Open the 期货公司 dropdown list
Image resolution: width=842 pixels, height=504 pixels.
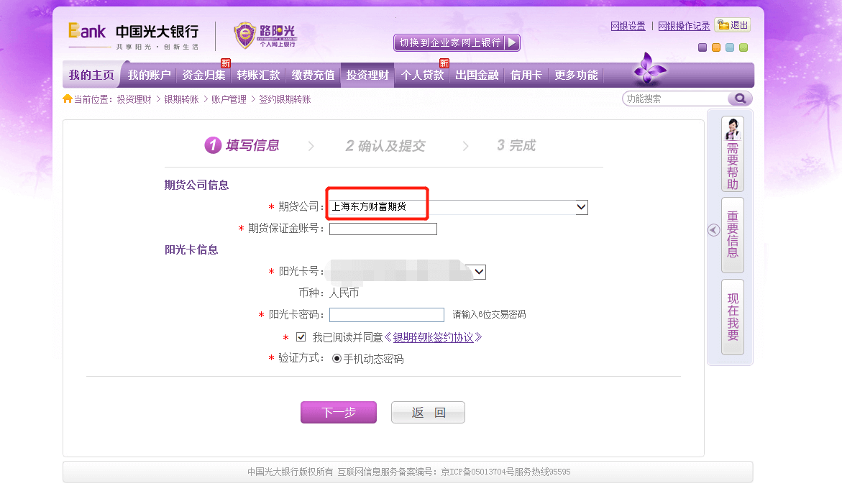[459, 207]
